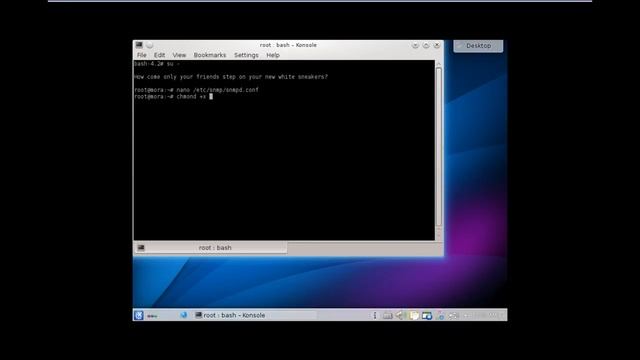Open the audio volume tray icon

[400, 315]
